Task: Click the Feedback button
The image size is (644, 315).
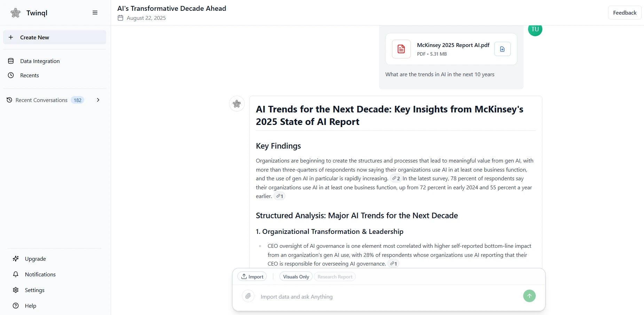Action: click(624, 12)
